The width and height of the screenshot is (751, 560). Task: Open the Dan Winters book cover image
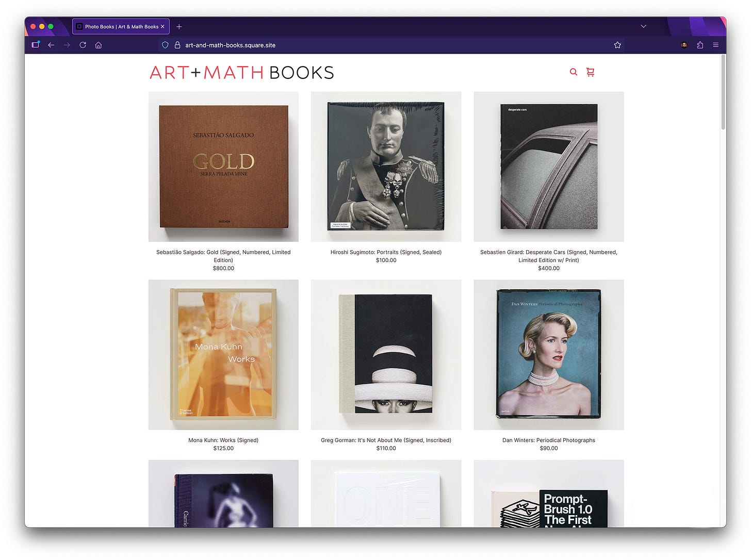(549, 355)
